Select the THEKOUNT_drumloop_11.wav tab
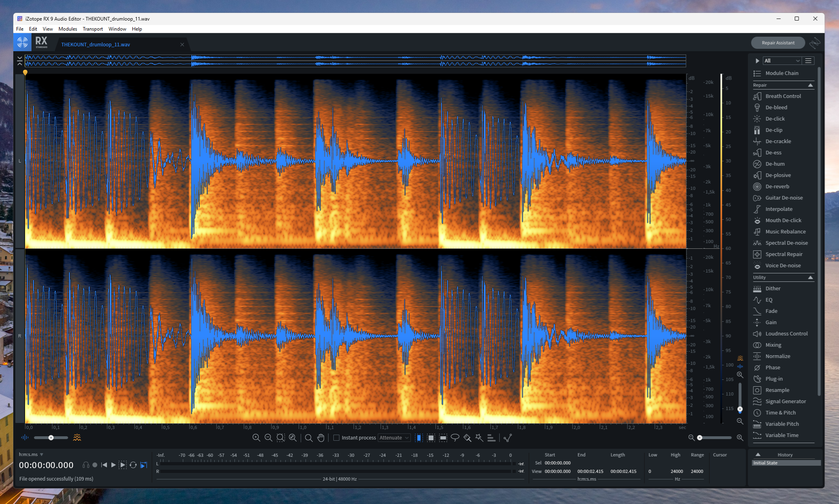Image resolution: width=839 pixels, height=504 pixels. [96, 44]
